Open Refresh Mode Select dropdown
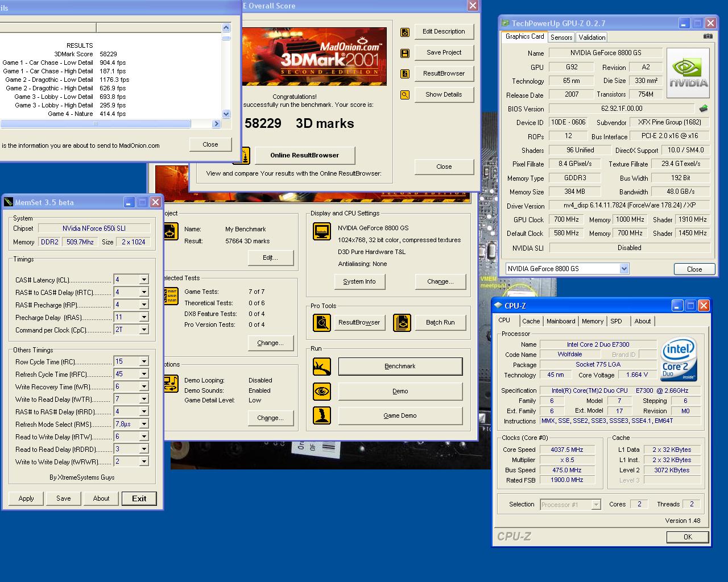Screen dimensions: 728x582 pos(144,424)
